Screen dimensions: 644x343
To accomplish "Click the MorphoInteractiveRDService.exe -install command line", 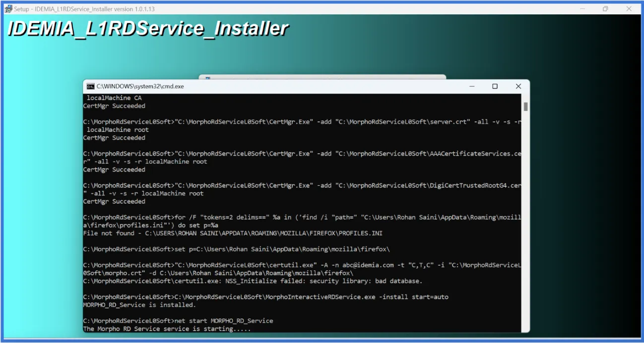I will (265, 297).
